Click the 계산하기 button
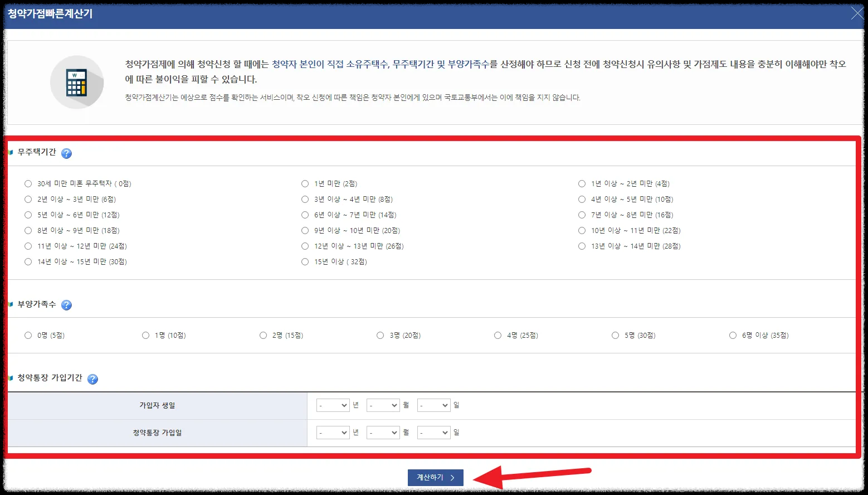The height and width of the screenshot is (495, 868). click(x=436, y=478)
